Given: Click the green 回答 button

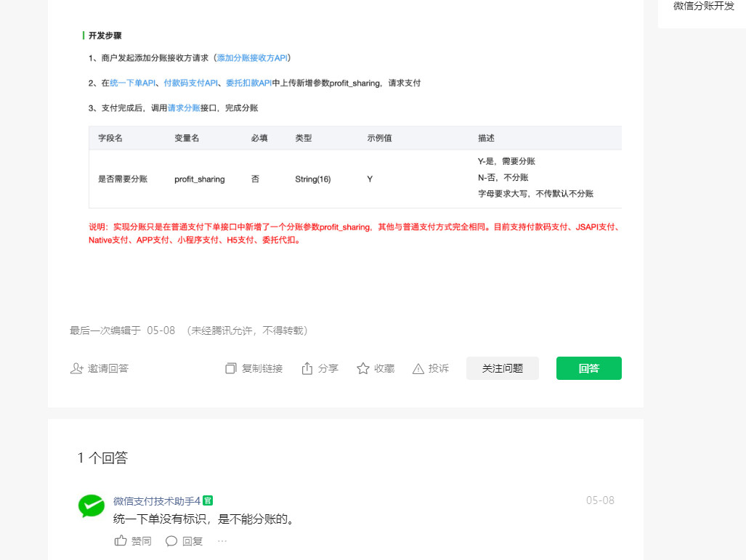Looking at the screenshot, I should tap(588, 368).
